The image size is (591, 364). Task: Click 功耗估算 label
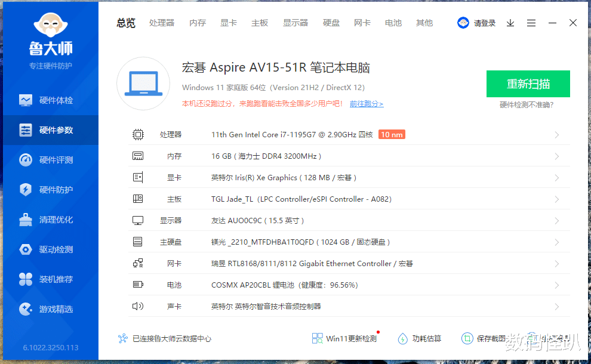[x=427, y=339]
